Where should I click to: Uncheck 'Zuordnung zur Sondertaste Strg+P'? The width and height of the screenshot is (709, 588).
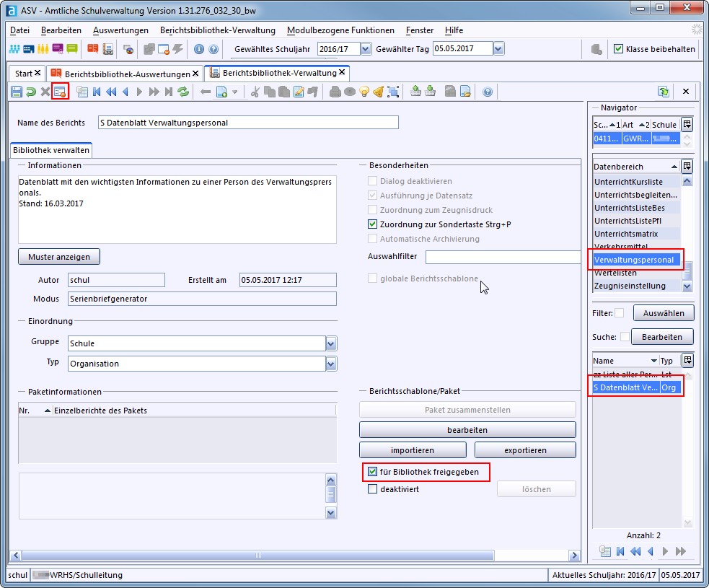tap(373, 224)
